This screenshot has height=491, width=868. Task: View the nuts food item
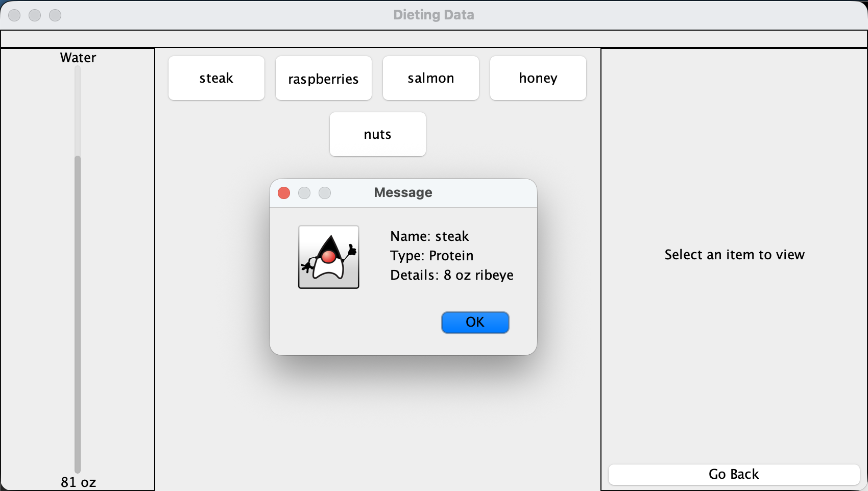pyautogui.click(x=378, y=134)
